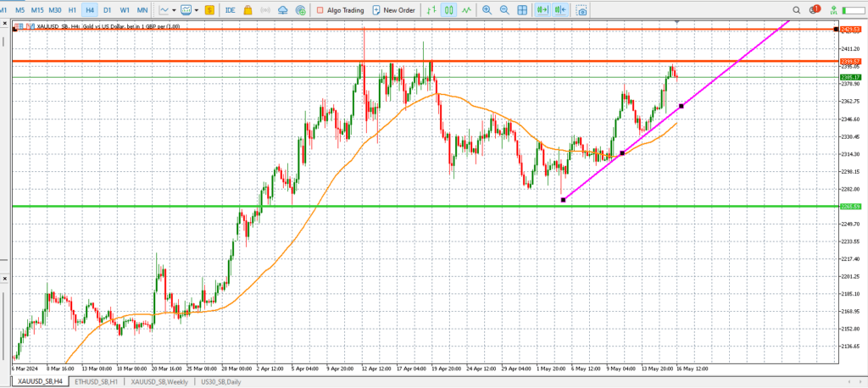Image resolution: width=868 pixels, height=388 pixels.
Task: Click the New Order button
Action: pos(393,10)
